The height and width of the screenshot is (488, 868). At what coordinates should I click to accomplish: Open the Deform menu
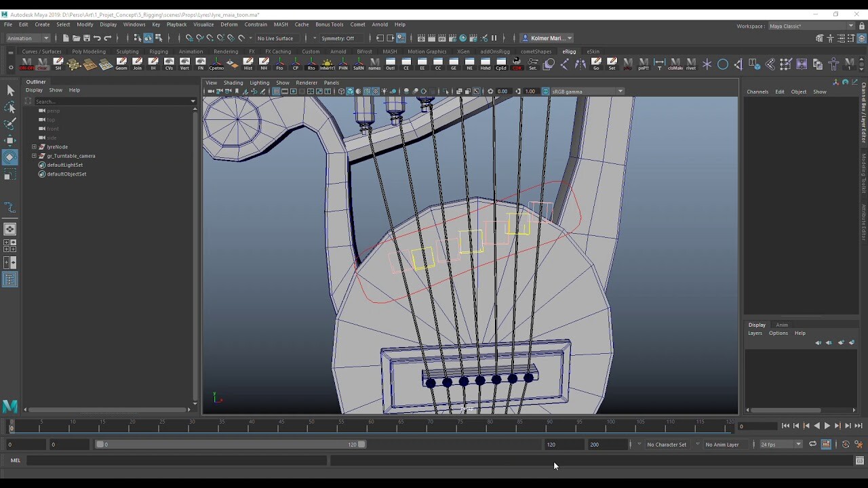[x=229, y=24]
